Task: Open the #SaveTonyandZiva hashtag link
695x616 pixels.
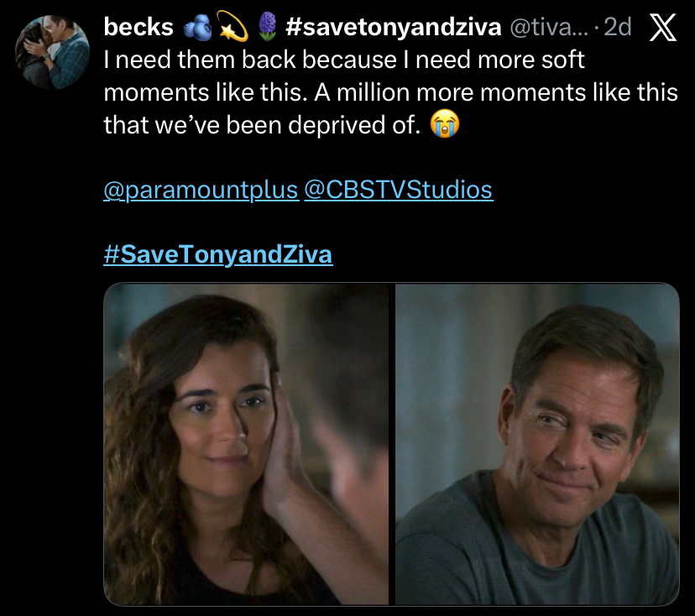Action: [x=218, y=254]
